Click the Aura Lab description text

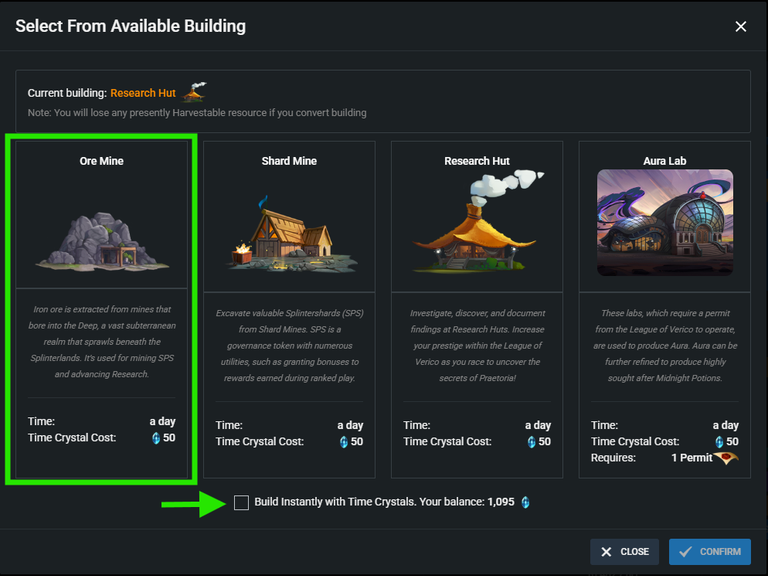[x=665, y=346]
